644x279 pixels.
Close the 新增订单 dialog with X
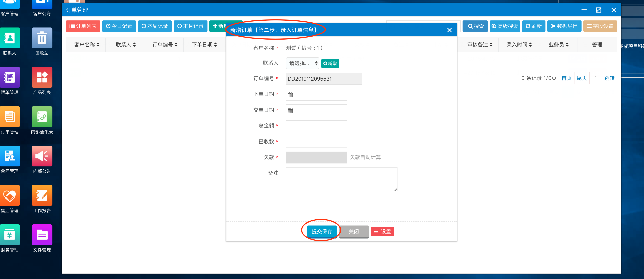click(449, 30)
